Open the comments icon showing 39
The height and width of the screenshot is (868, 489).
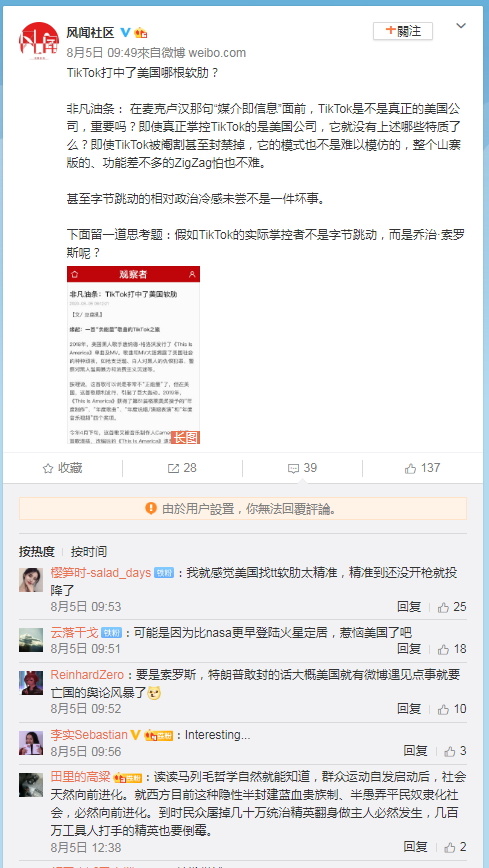(302, 468)
